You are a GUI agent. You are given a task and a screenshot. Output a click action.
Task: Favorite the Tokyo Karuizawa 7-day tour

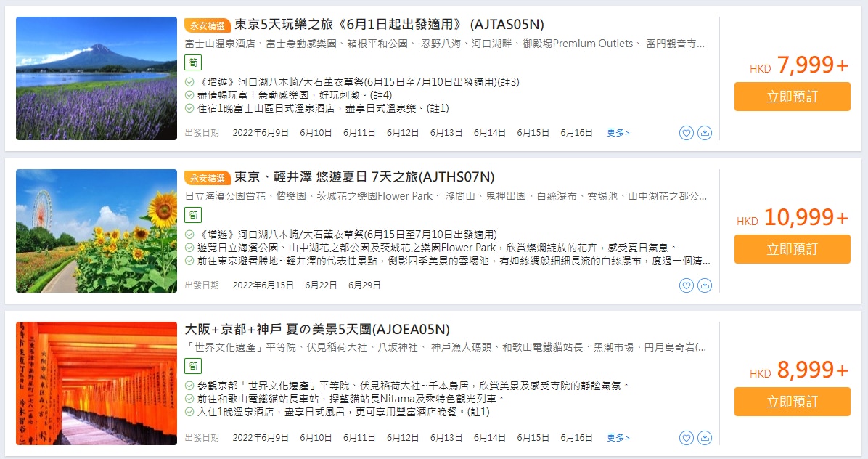687,285
